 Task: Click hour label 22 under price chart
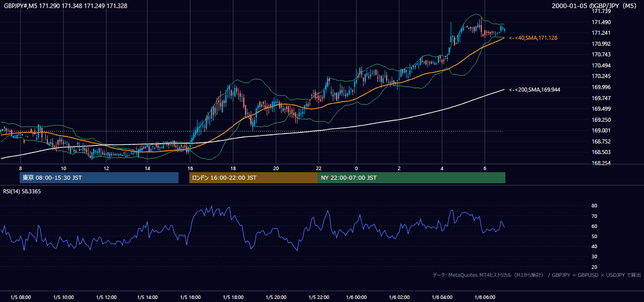pos(318,168)
